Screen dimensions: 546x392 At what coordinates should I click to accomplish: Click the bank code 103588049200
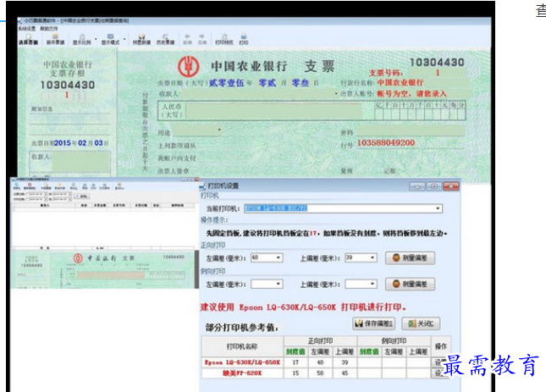click(386, 142)
